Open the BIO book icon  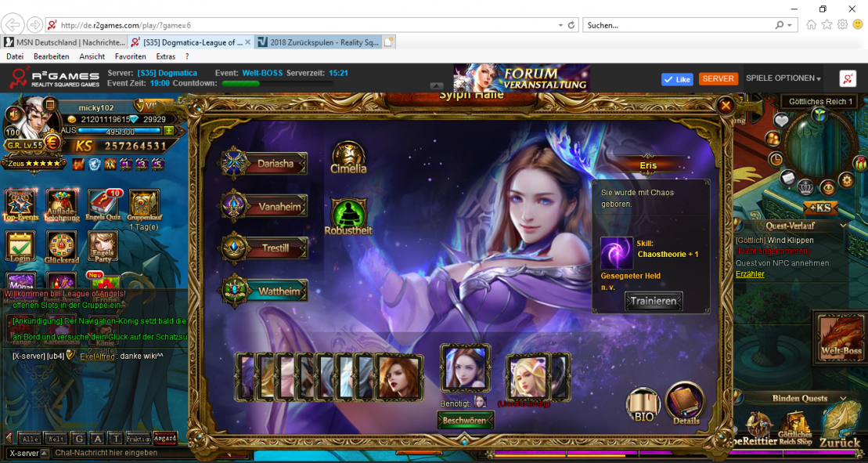click(x=643, y=404)
